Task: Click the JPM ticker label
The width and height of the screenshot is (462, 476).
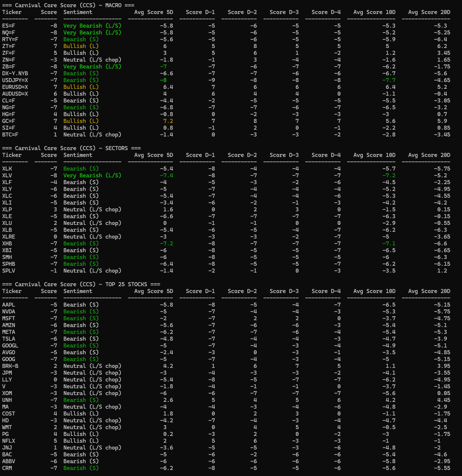Action: 7,373
